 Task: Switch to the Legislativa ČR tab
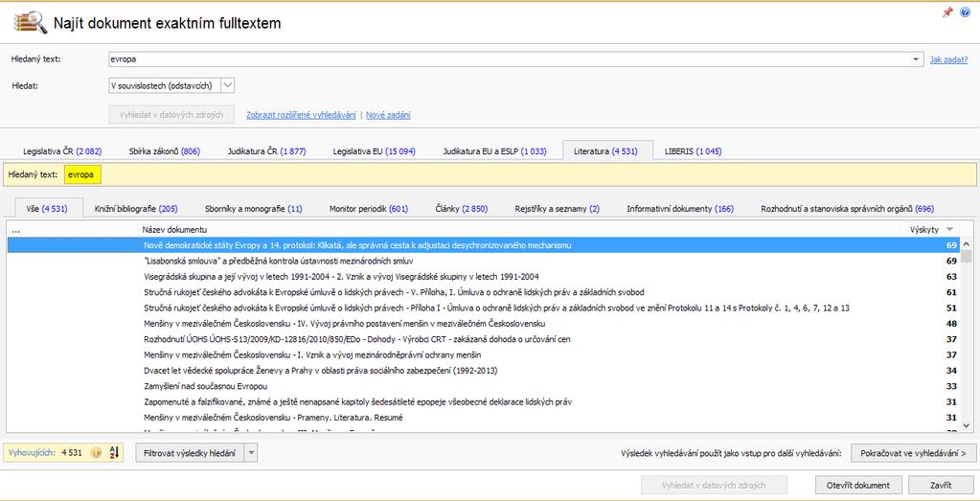[62, 151]
